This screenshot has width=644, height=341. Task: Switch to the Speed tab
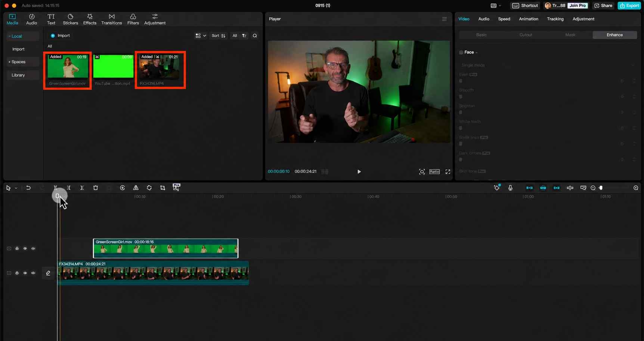tap(504, 19)
